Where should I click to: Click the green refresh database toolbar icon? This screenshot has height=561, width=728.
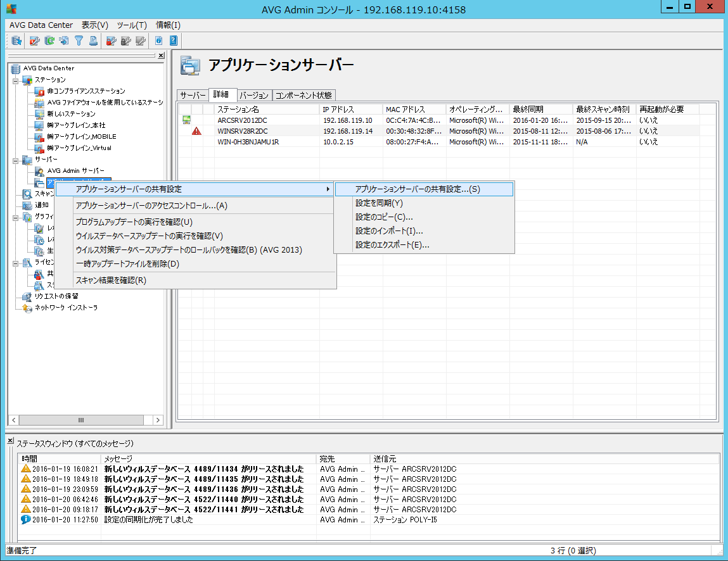tap(49, 41)
